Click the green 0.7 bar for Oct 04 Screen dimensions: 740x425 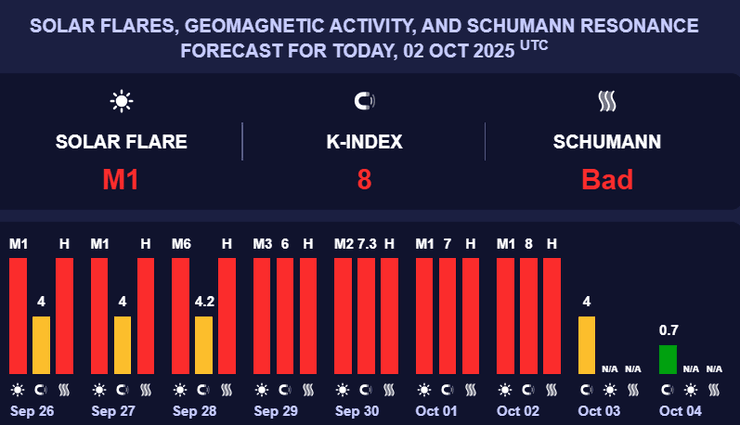tap(667, 359)
